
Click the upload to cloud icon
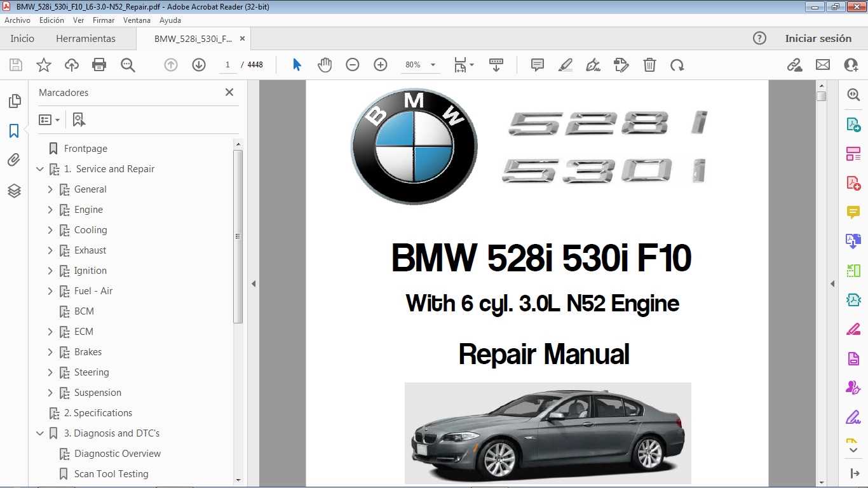[x=72, y=65]
